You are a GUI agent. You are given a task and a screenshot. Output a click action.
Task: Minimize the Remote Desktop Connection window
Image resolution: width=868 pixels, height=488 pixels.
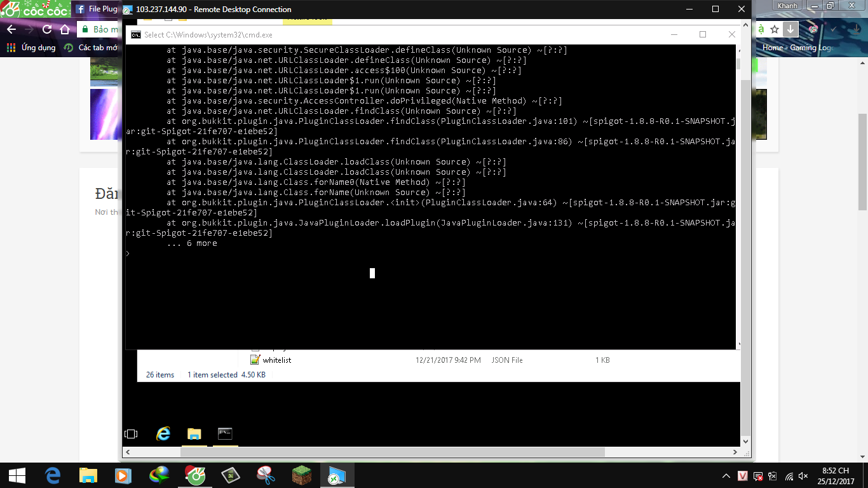click(689, 9)
